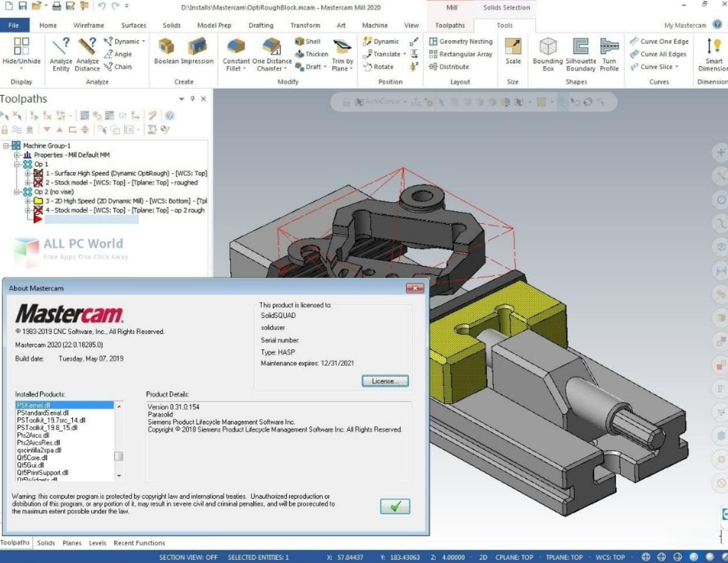Select the Analyze Entity tool
728x563 pixels.
[x=61, y=54]
